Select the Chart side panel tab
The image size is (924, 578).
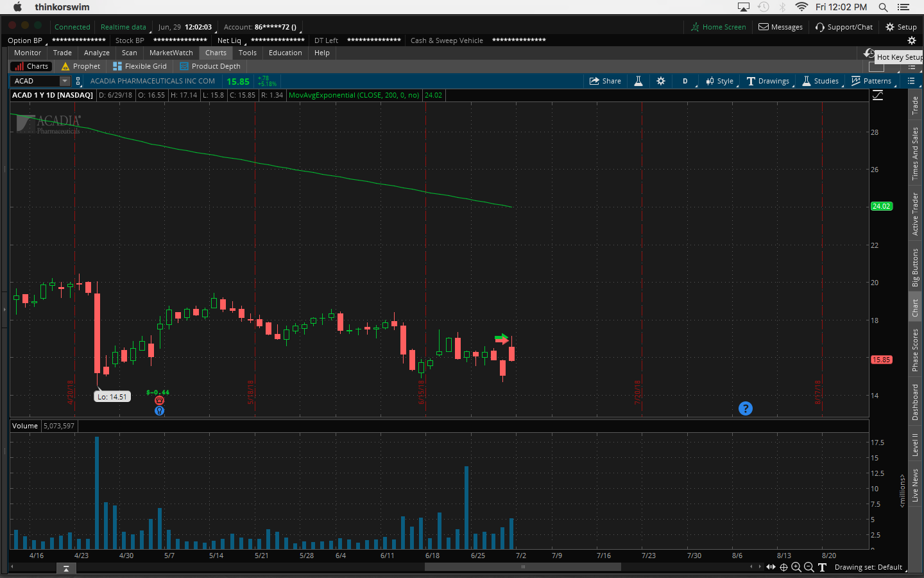(x=916, y=308)
